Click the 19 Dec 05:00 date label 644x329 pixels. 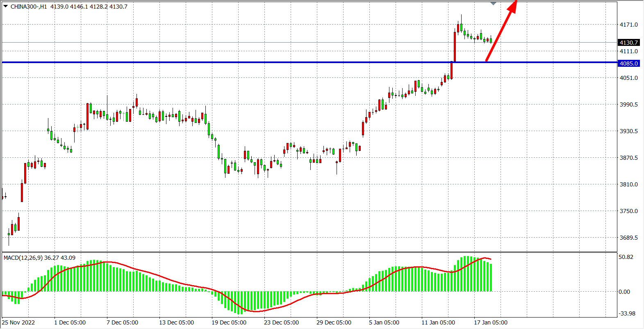tap(229, 322)
